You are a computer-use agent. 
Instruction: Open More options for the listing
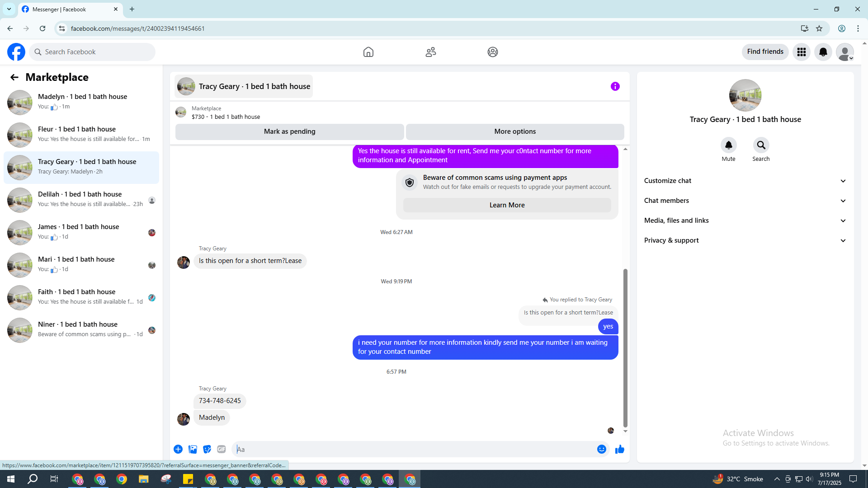coord(515,131)
